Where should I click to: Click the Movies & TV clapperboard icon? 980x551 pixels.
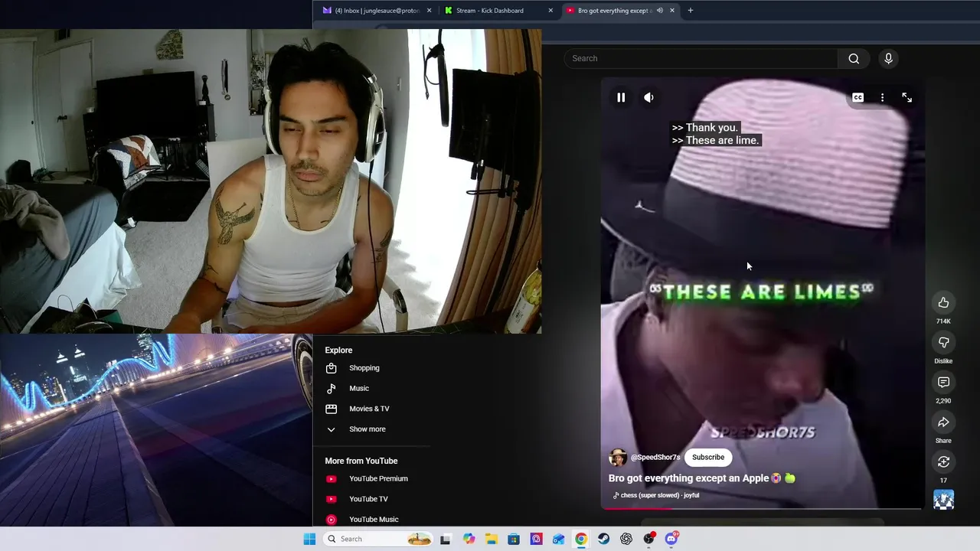click(x=331, y=409)
